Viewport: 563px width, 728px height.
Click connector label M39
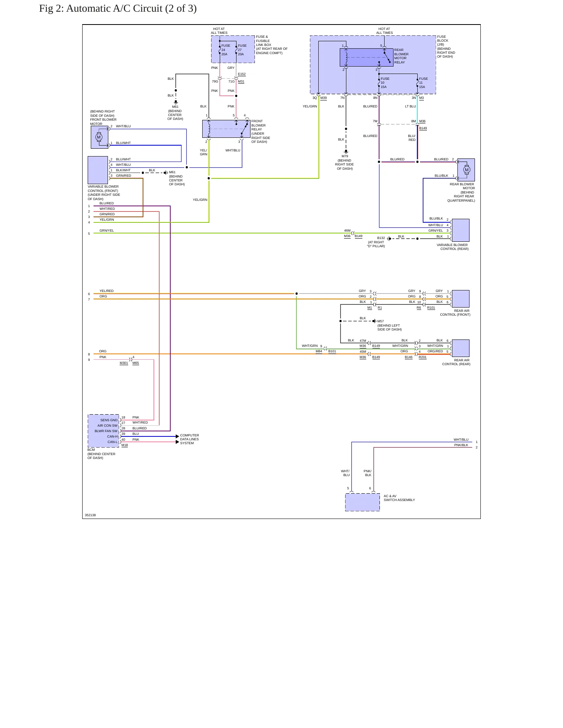point(323,98)
